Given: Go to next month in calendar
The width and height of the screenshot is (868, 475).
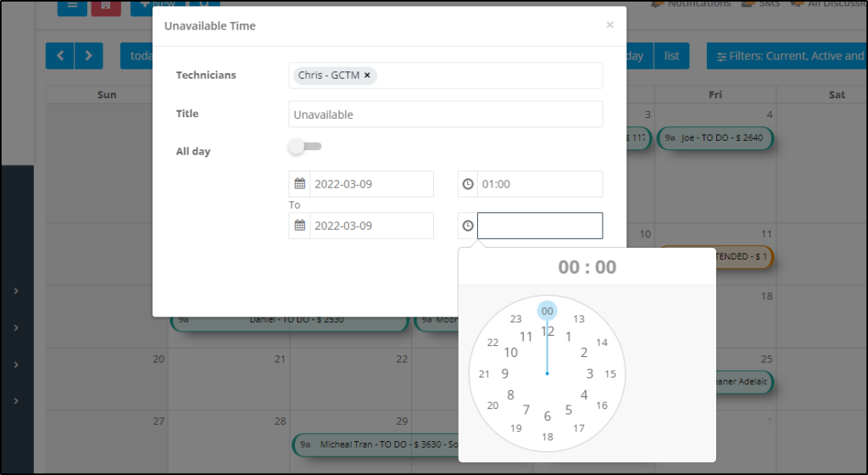Looking at the screenshot, I should [88, 55].
